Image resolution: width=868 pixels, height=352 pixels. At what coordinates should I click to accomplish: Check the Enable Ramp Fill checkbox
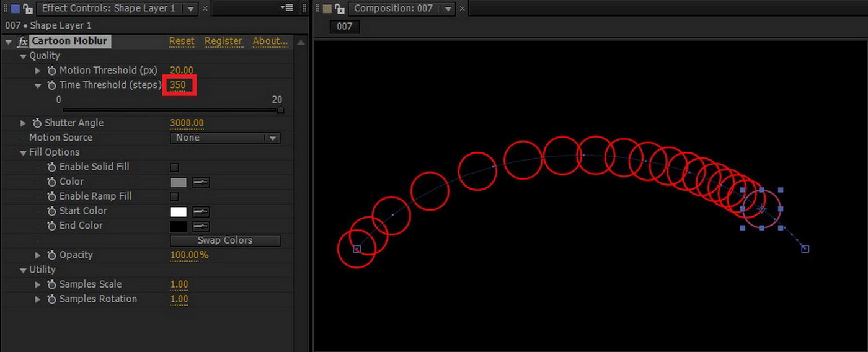[x=174, y=196]
